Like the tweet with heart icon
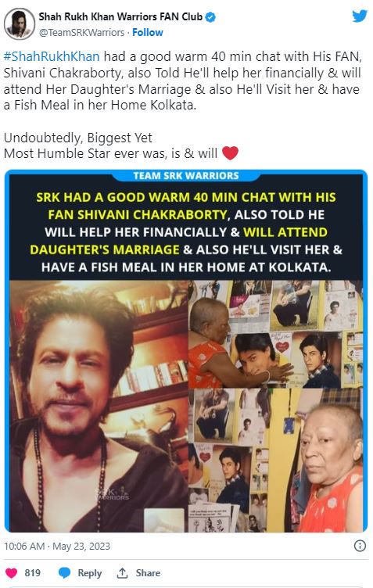This screenshot has height=588, width=373. [11, 572]
